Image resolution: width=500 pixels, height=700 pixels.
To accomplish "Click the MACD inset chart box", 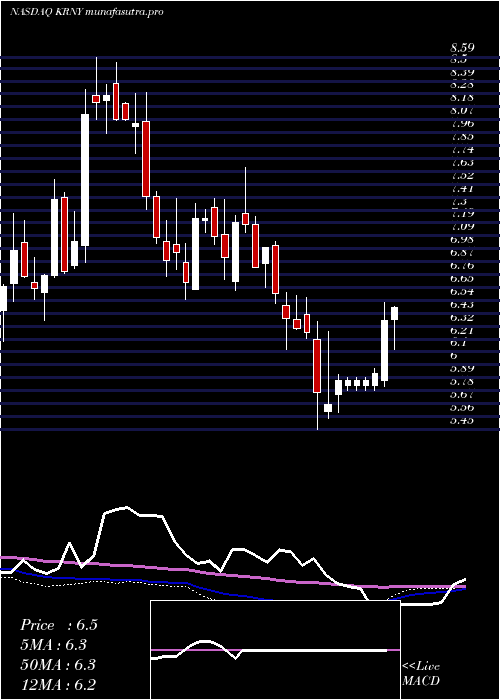I will click(x=275, y=650).
